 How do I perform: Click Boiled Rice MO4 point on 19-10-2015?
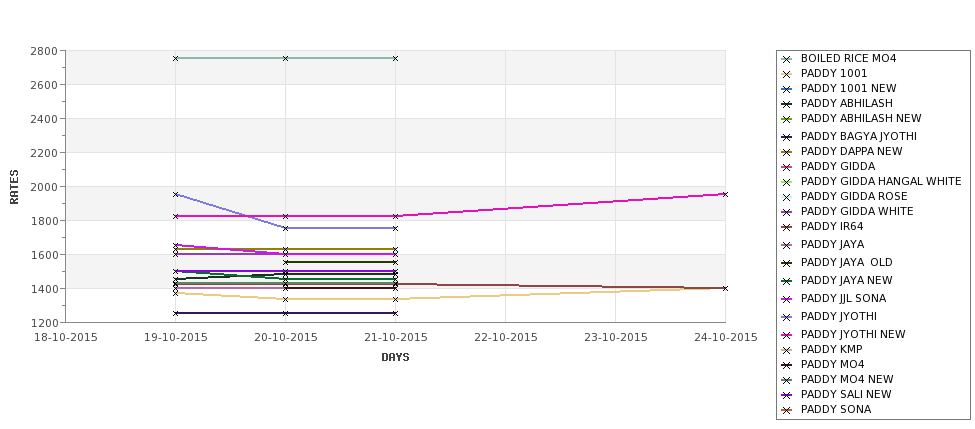coord(175,58)
